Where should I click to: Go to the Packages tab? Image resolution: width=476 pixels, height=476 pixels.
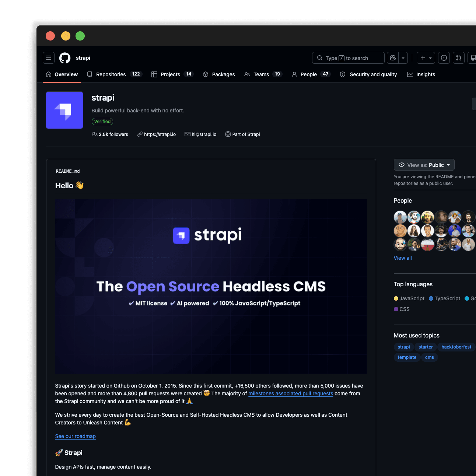pos(219,74)
